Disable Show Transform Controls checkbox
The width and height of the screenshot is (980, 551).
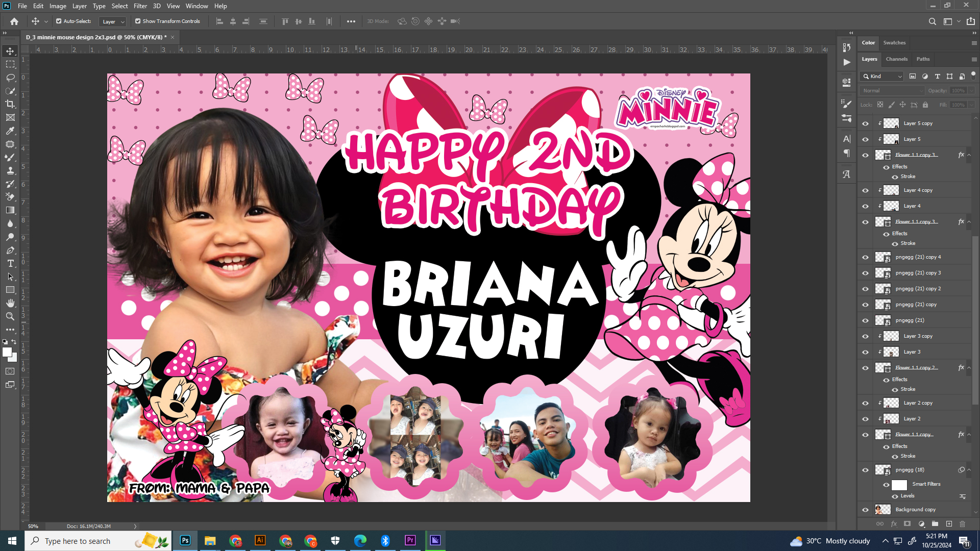coord(138,21)
